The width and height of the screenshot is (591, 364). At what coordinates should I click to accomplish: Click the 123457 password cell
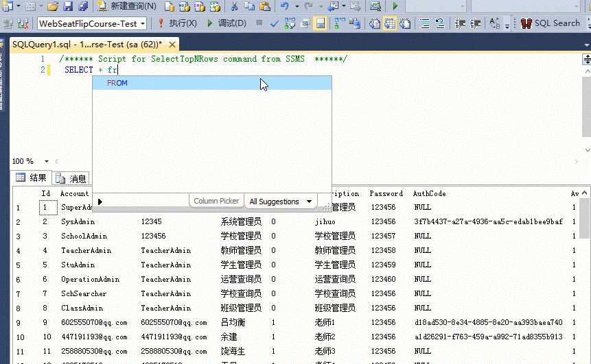point(383,236)
